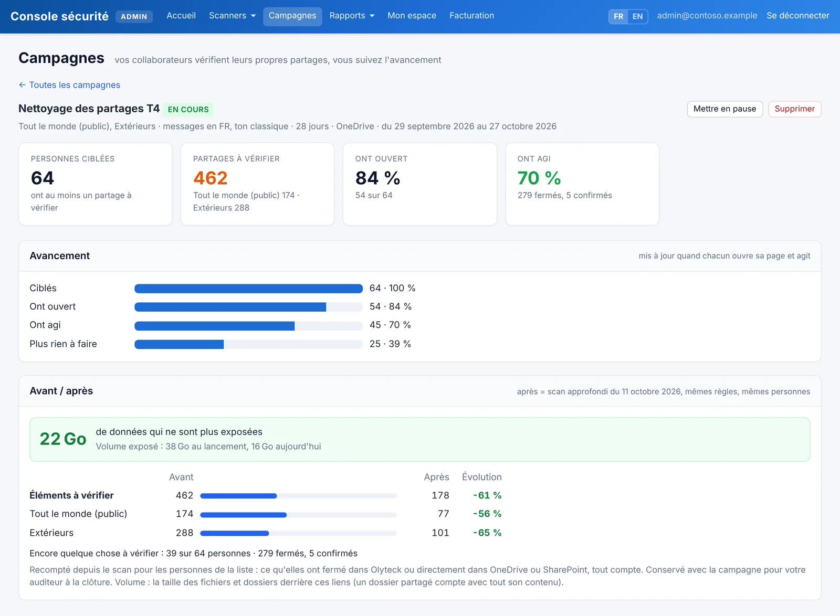Click the Console sécurité brand title
Screen dimensions: 840x616
click(59, 16)
